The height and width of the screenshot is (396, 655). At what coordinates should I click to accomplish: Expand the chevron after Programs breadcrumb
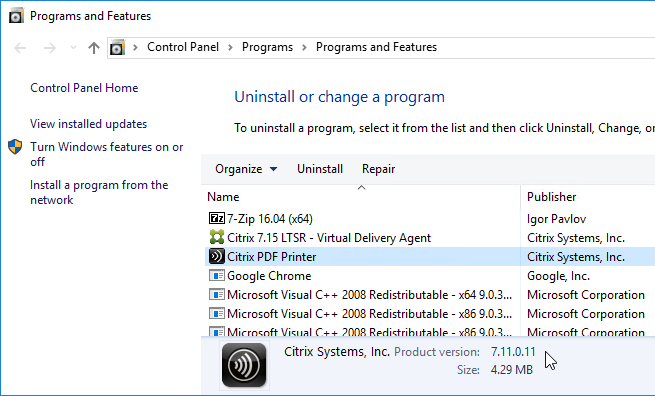click(x=305, y=48)
